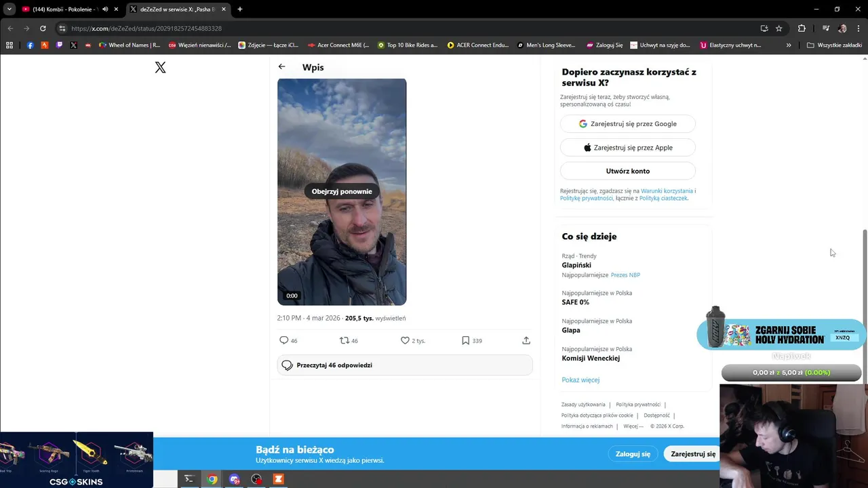Open the SAFE 0% trend
The image size is (868, 488).
click(575, 302)
